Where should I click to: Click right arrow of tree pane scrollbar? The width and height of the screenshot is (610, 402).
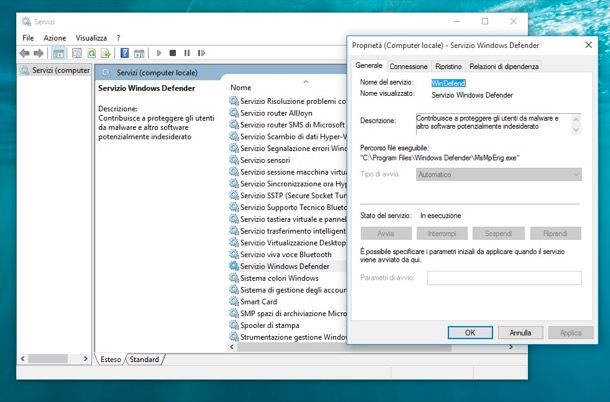(x=86, y=358)
